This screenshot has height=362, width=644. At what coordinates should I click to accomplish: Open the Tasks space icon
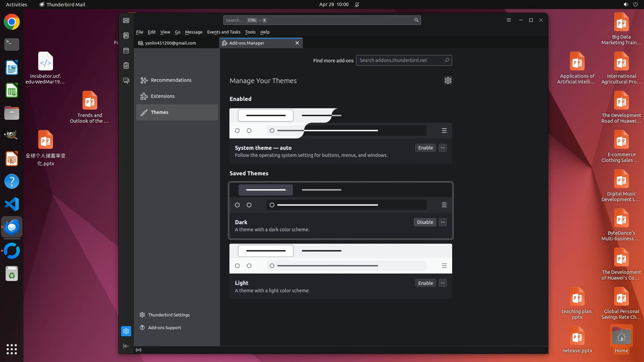[126, 66]
